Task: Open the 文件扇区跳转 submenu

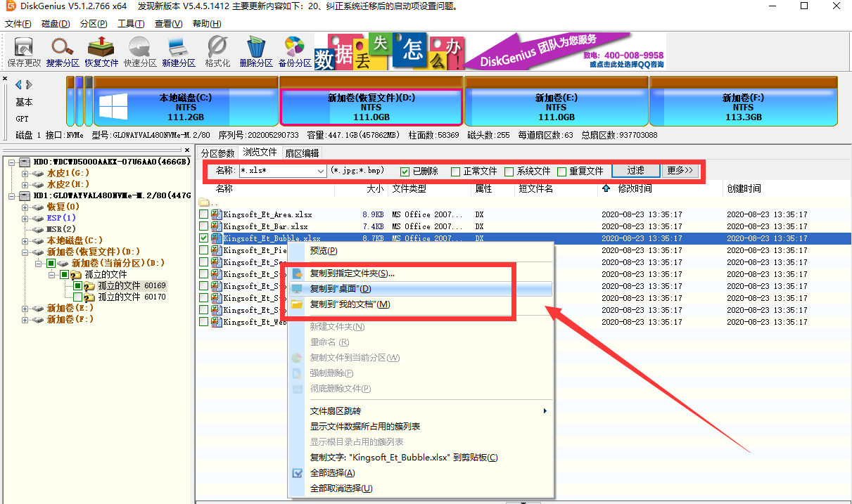Action: [421, 411]
